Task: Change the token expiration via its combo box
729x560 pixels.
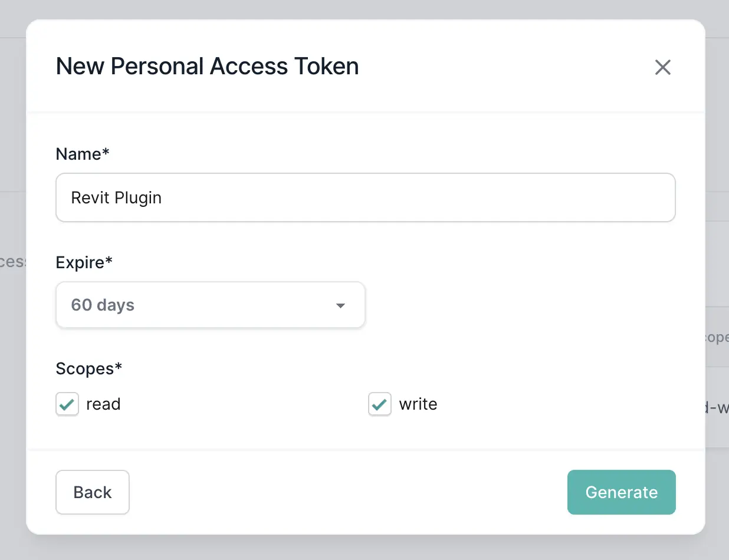Action: (x=210, y=305)
